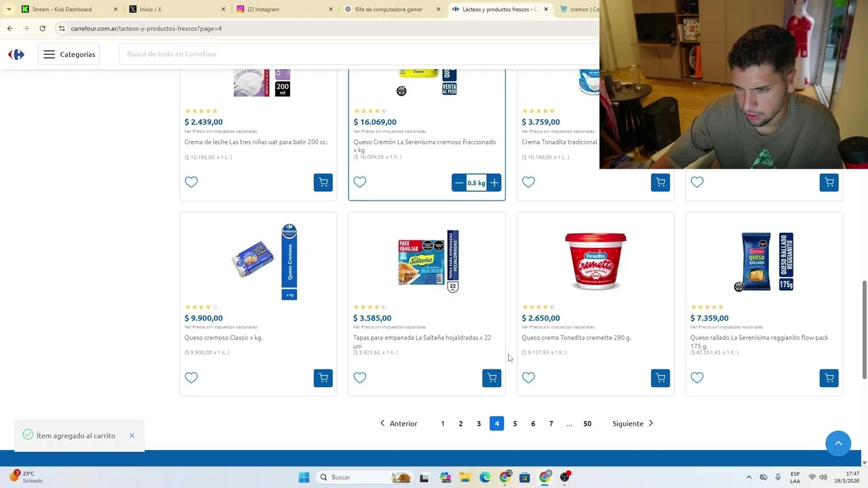Favorite Queso crema Tonadita cremette

click(x=528, y=378)
